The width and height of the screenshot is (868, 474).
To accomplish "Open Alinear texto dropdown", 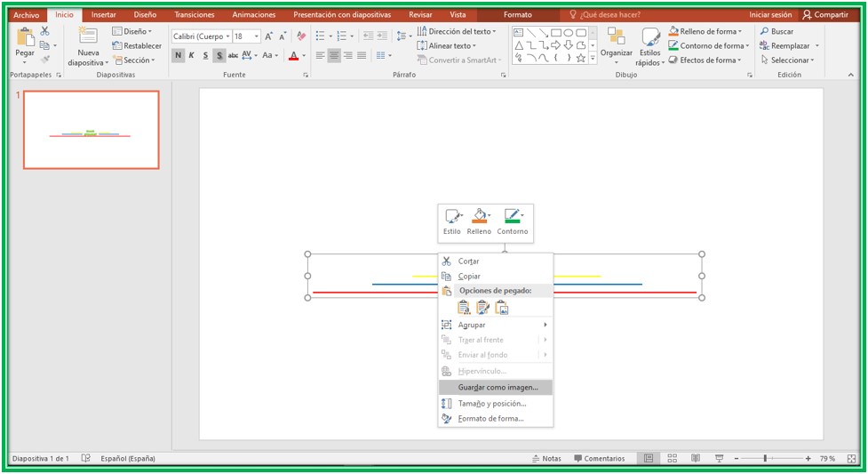I will 446,45.
